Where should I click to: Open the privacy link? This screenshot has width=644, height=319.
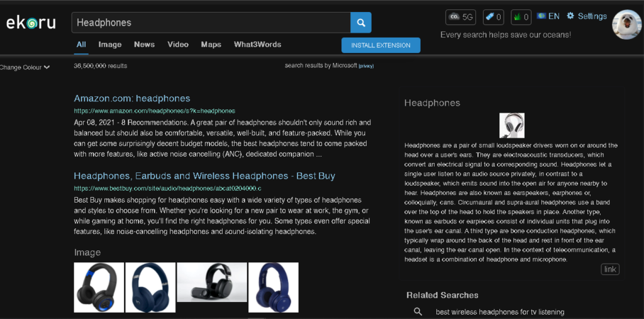pyautogui.click(x=366, y=66)
